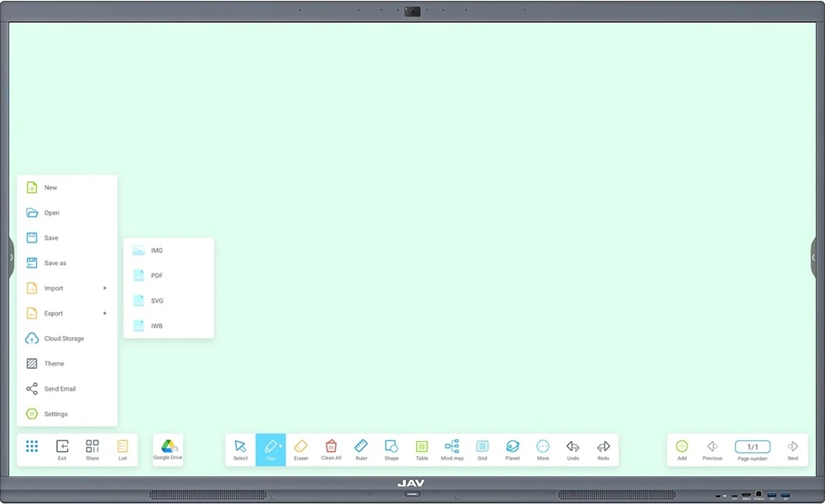Clear the canvas with Clean All
Image resolution: width=825 pixels, height=504 pixels.
[x=331, y=449]
